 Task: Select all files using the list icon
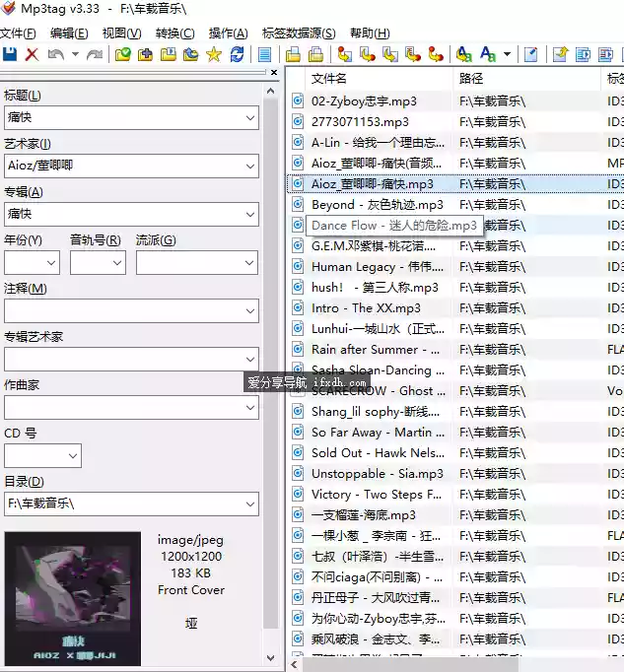[x=264, y=54]
